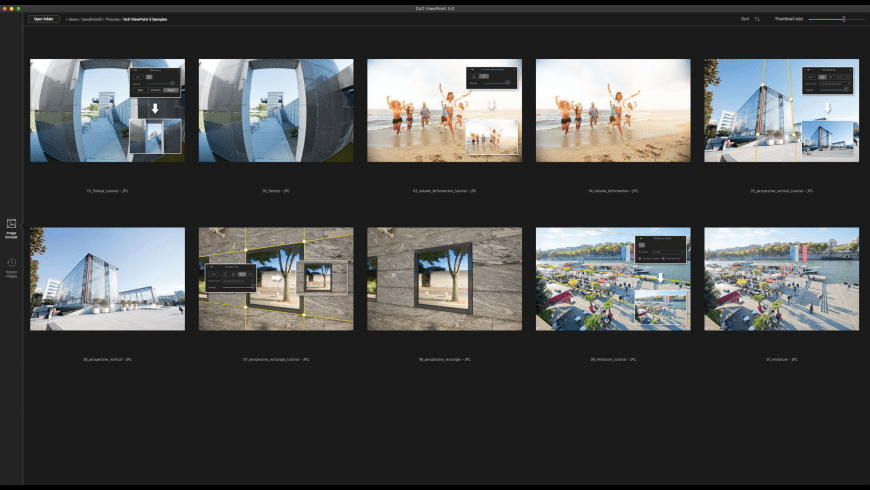Toggle sort order arrows icon
Screen dimensions: 870x490
(x=757, y=19)
